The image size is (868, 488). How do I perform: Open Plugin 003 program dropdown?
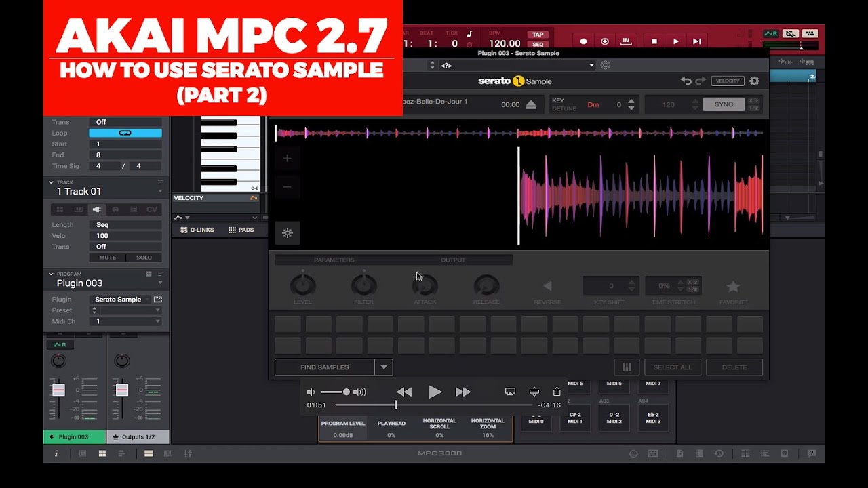point(161,283)
